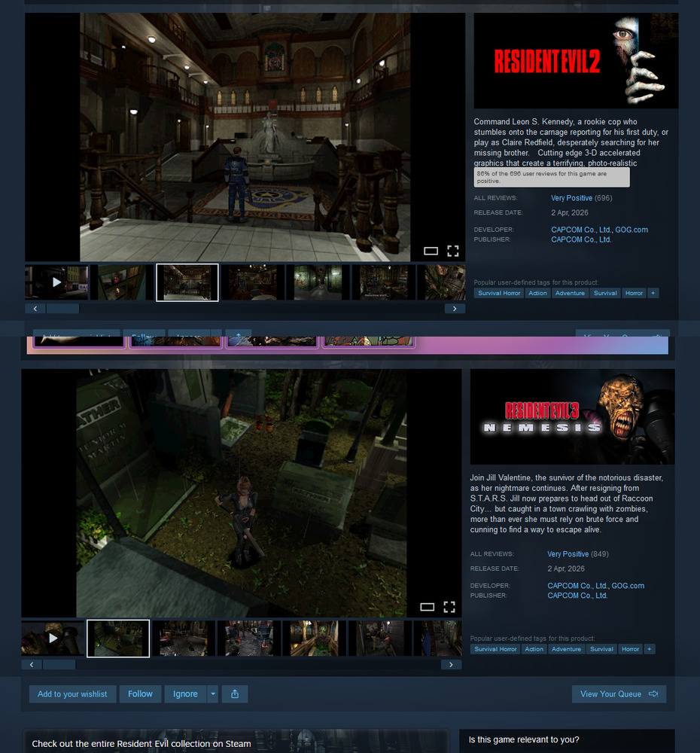Follow the Resident Evil 3 game
This screenshot has width=700, height=753.
[x=140, y=694]
